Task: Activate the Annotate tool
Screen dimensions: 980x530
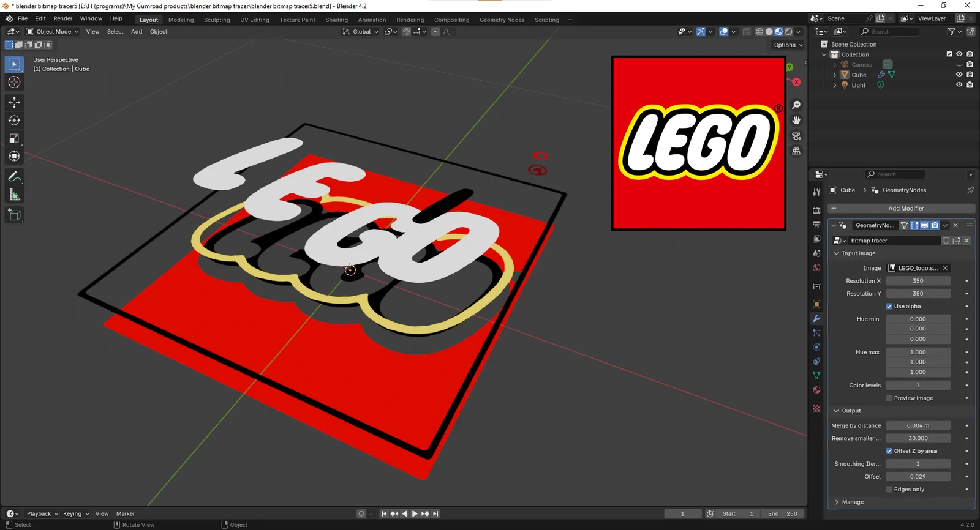Action: click(x=14, y=177)
